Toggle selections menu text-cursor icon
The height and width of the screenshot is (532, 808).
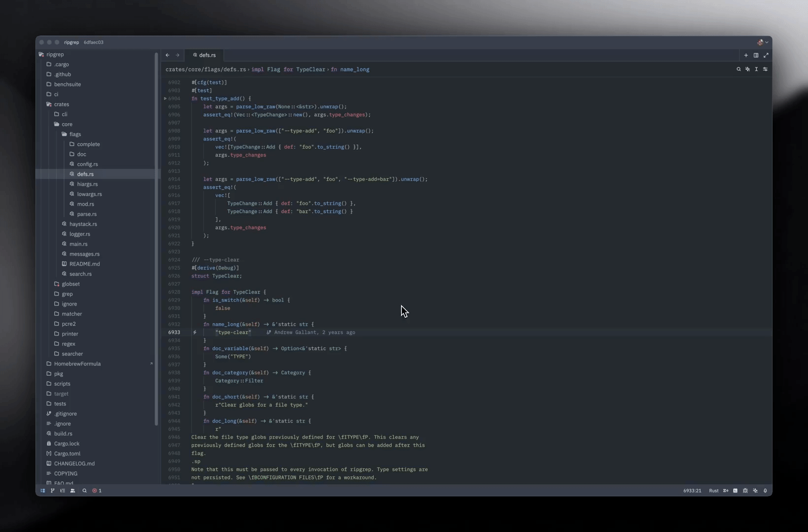point(756,69)
